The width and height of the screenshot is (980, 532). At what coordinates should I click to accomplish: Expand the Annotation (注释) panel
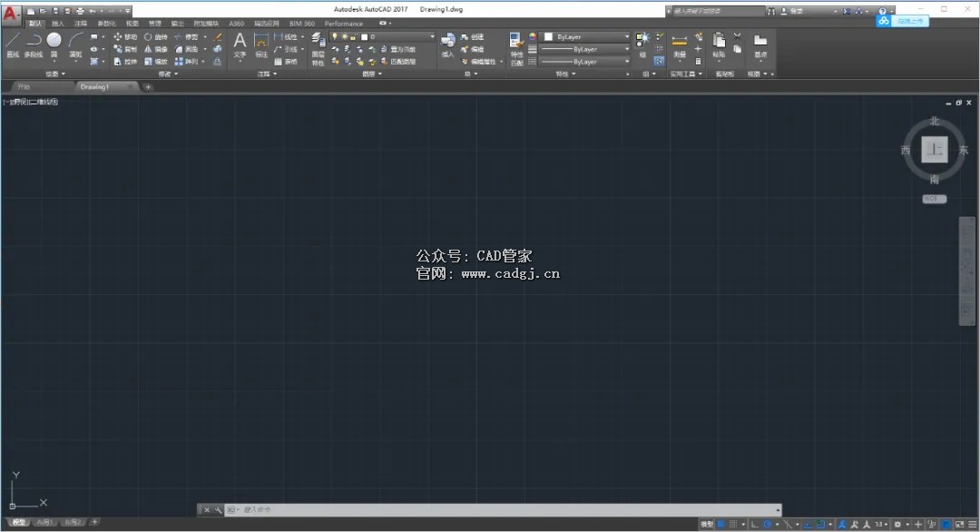[267, 74]
